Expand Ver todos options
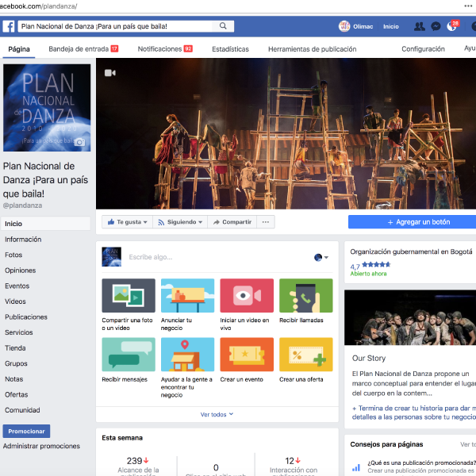476x476 pixels. (x=217, y=414)
